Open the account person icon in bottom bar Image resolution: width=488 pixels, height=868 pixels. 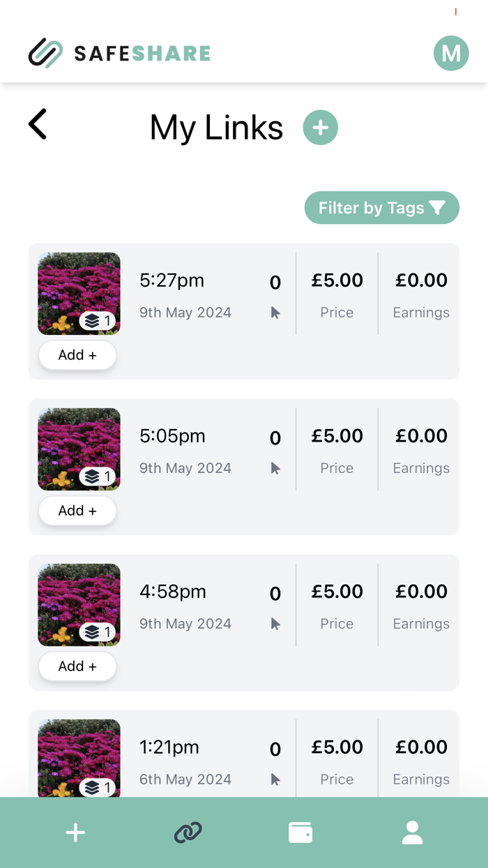click(412, 832)
